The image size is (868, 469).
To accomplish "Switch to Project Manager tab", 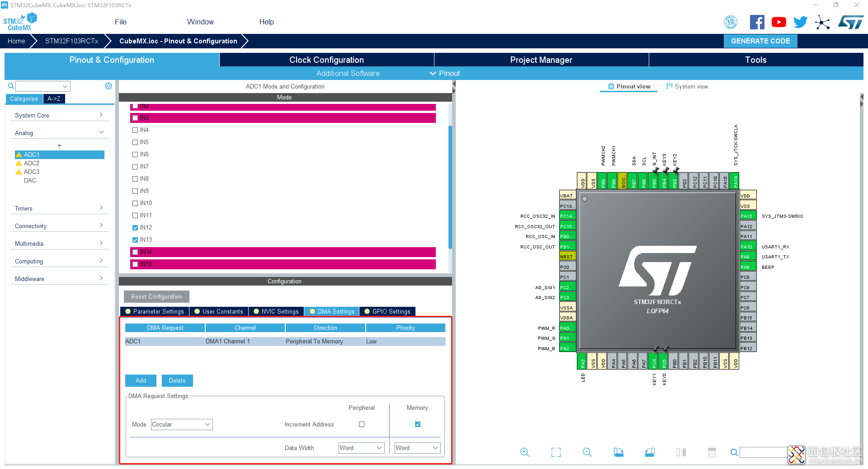I will point(541,60).
